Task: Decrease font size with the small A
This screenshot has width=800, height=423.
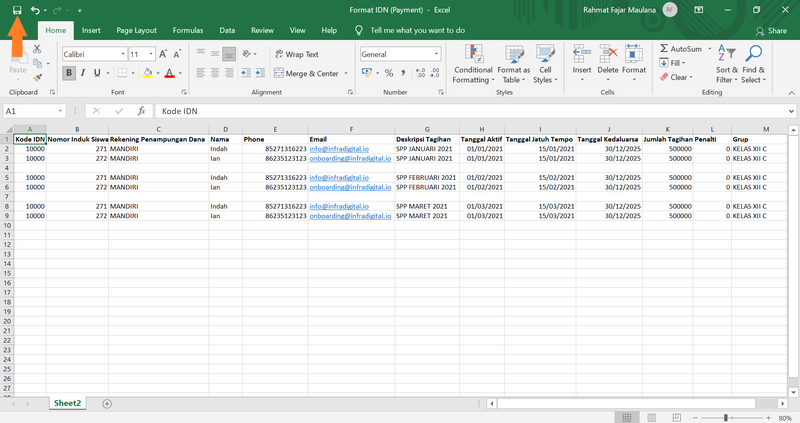Action: [177, 54]
